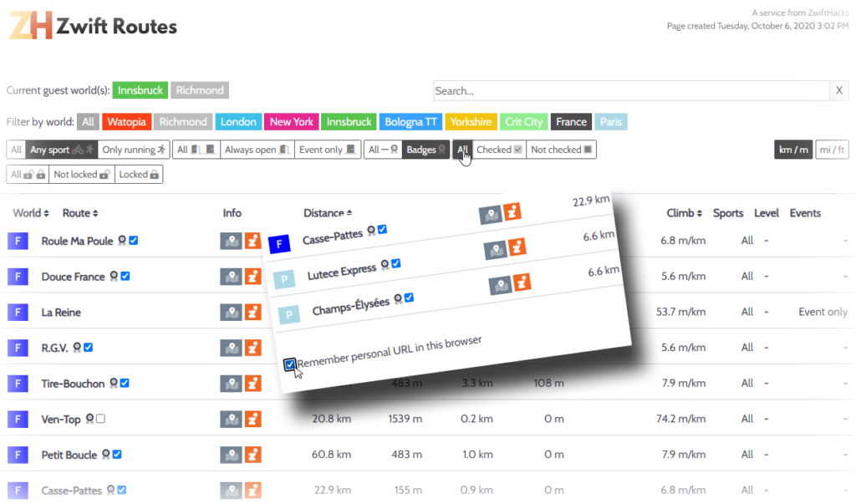Click orange info icon for Casse-Pattes in popup

click(512, 211)
